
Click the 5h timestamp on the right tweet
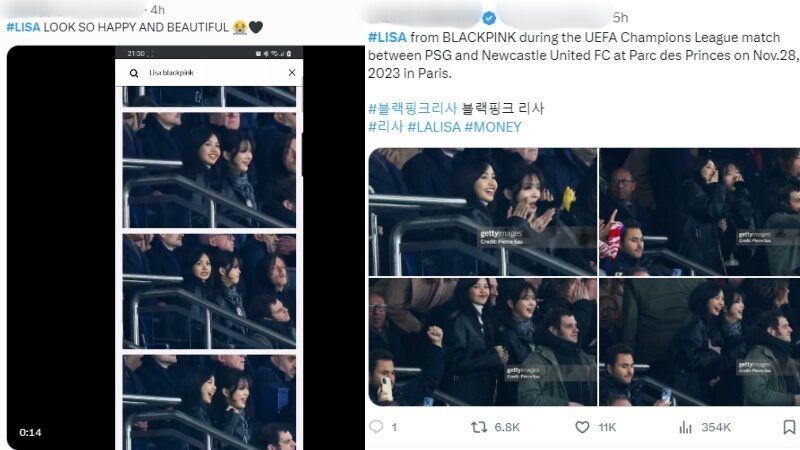point(620,18)
